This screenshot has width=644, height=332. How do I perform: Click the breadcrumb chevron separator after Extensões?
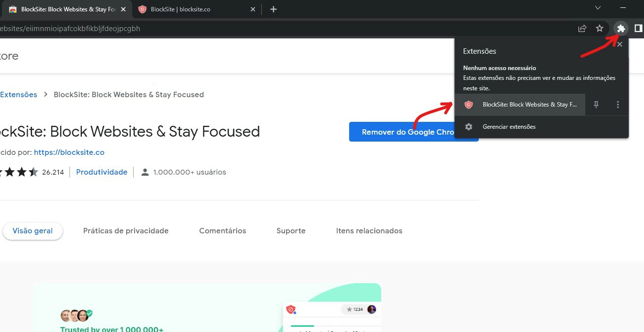coord(45,95)
